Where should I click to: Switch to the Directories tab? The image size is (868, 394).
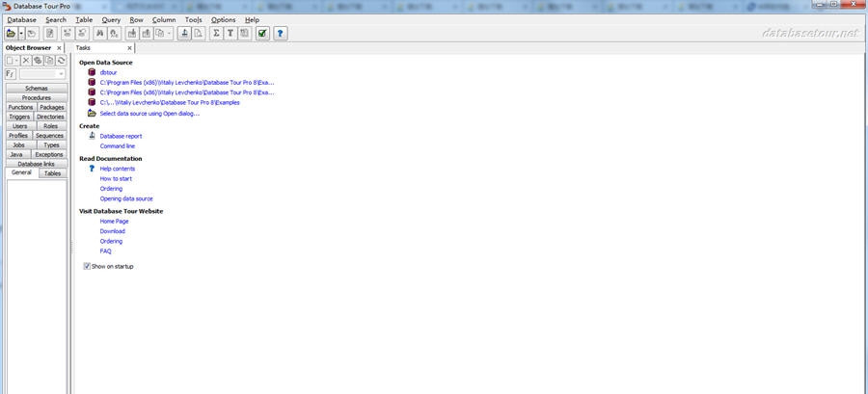(50, 117)
